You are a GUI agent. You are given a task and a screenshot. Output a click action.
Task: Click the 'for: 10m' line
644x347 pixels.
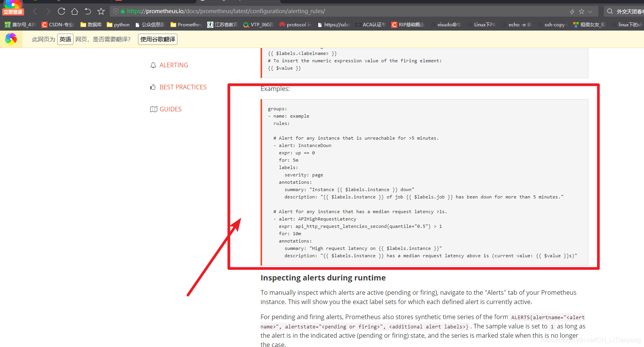(290, 234)
